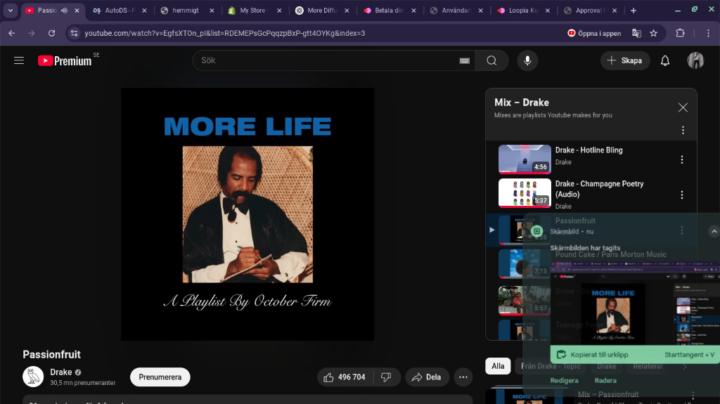Close the My Store tab
This screenshot has width=720, height=404.
pyautogui.click(x=279, y=10)
